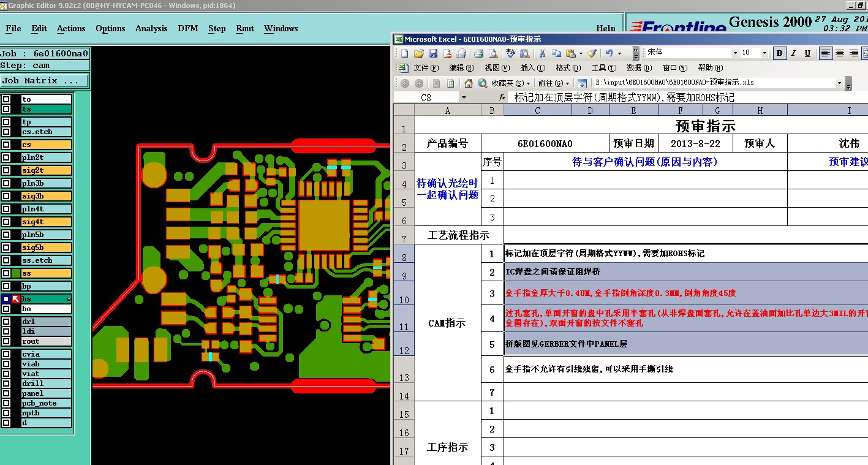Image resolution: width=868 pixels, height=465 pixels.
Task: Click the Spelling check icon in Excel
Action: click(510, 53)
